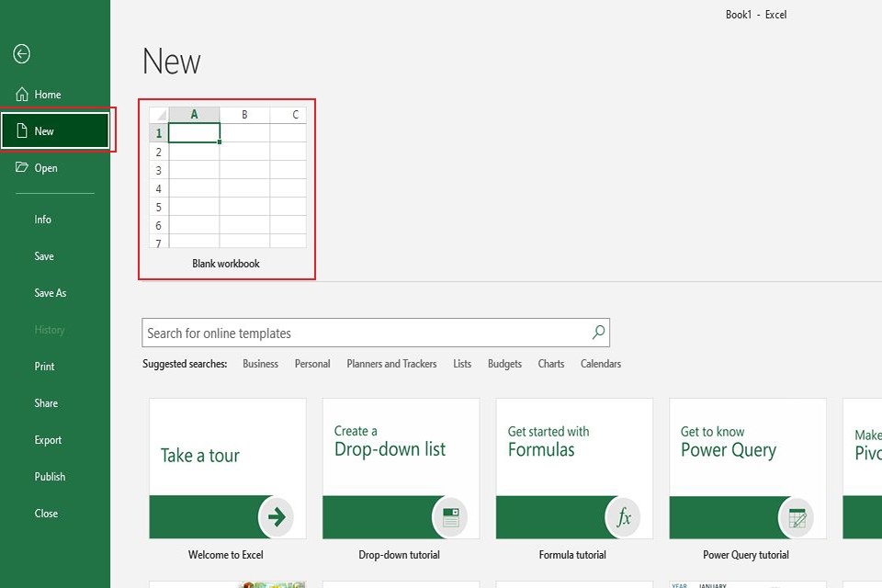
Task: Search suggested Calendars templates
Action: (x=601, y=364)
